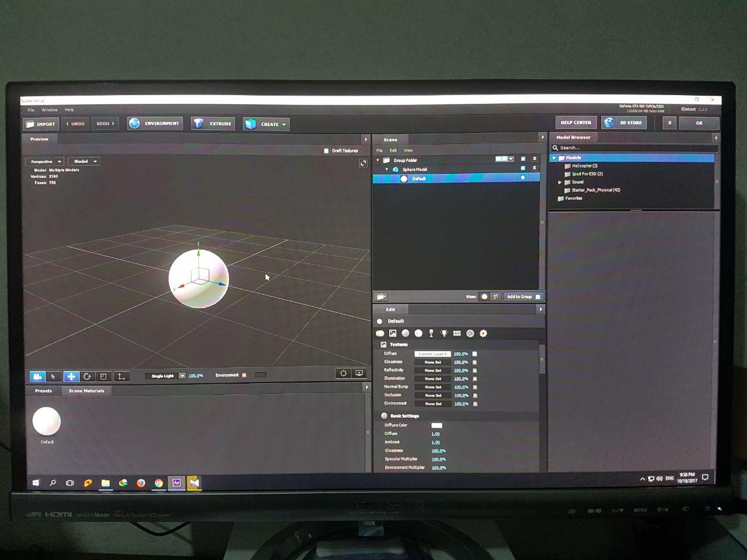Open the Perspective view dropdown

click(x=44, y=162)
